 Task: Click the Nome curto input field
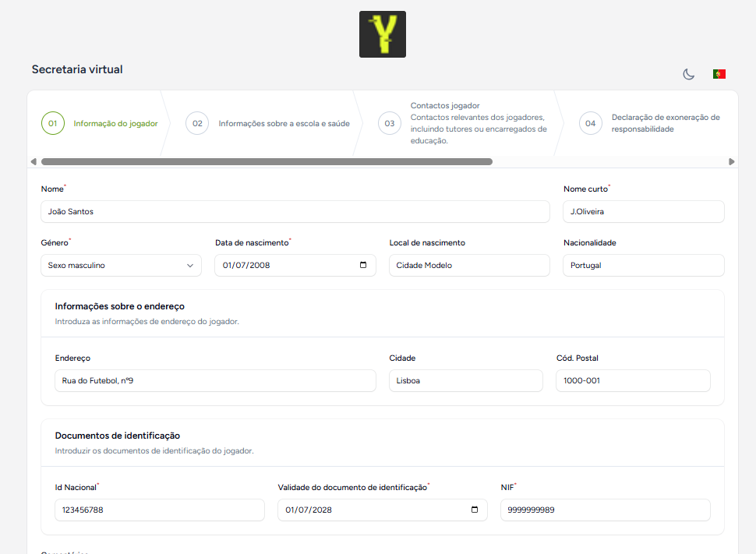click(x=644, y=212)
